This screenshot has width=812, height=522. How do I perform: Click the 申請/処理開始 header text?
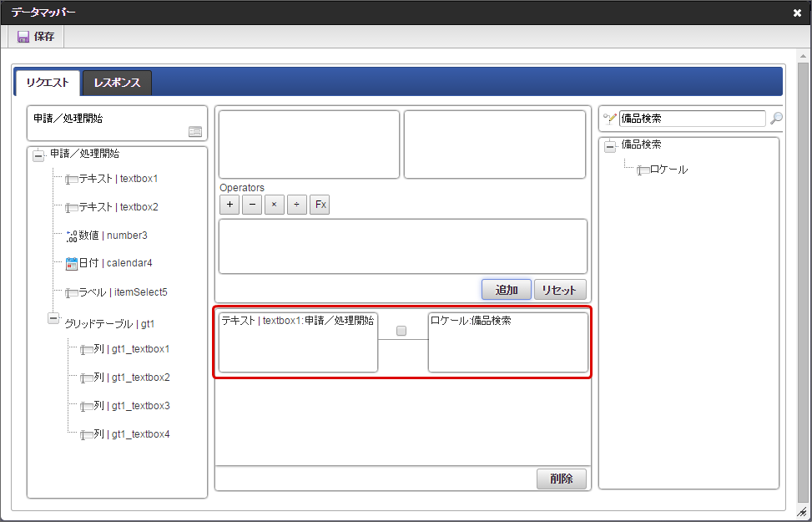(68, 119)
